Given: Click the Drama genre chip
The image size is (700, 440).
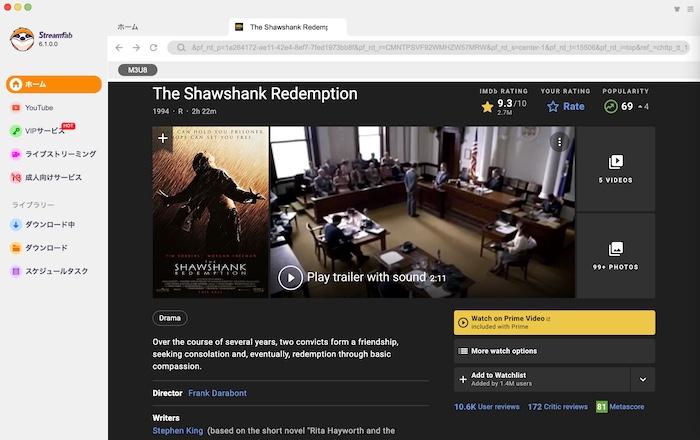Looking at the screenshot, I should point(170,318).
